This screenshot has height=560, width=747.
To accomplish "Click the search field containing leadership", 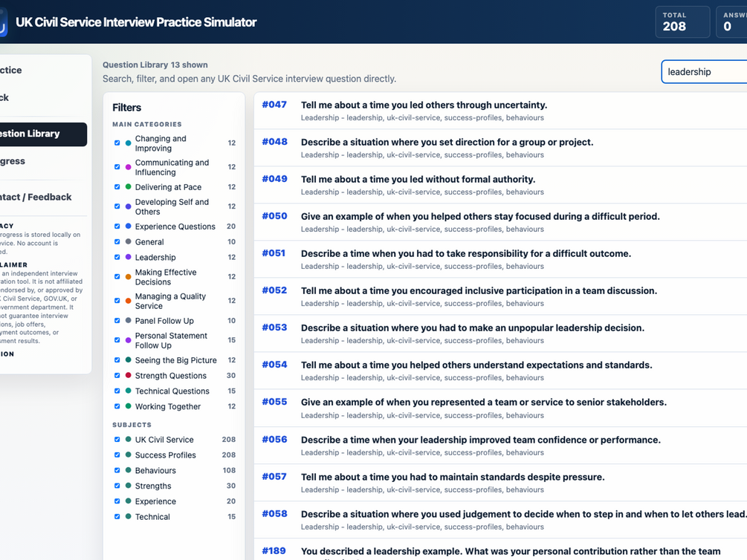I will (x=704, y=72).
